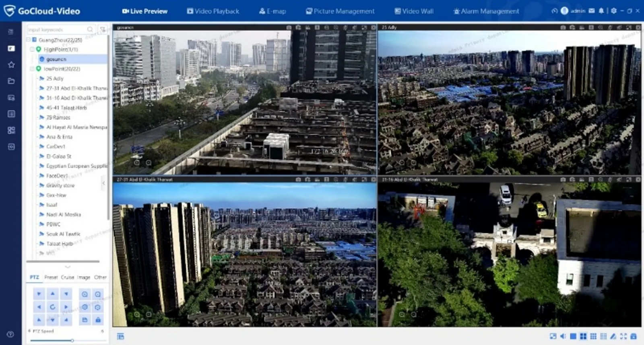
Task: Select the CarDev1 device
Action: (56, 146)
